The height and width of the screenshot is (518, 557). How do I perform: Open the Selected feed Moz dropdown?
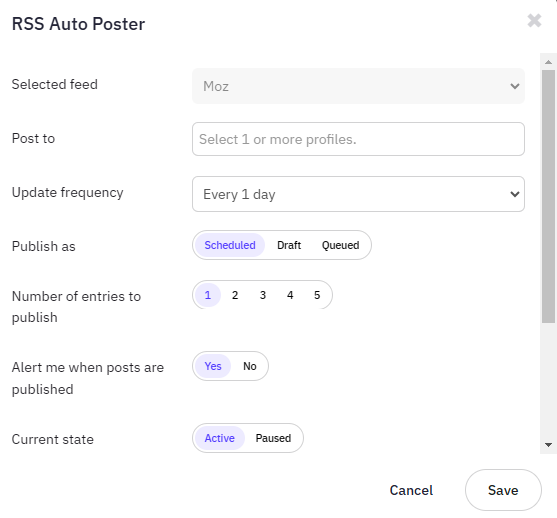point(358,86)
